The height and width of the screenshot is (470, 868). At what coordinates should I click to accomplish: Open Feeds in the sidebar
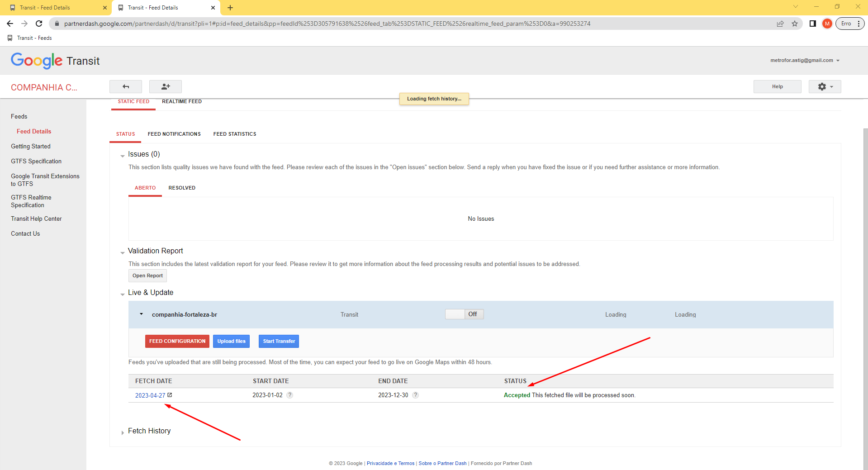(19, 116)
